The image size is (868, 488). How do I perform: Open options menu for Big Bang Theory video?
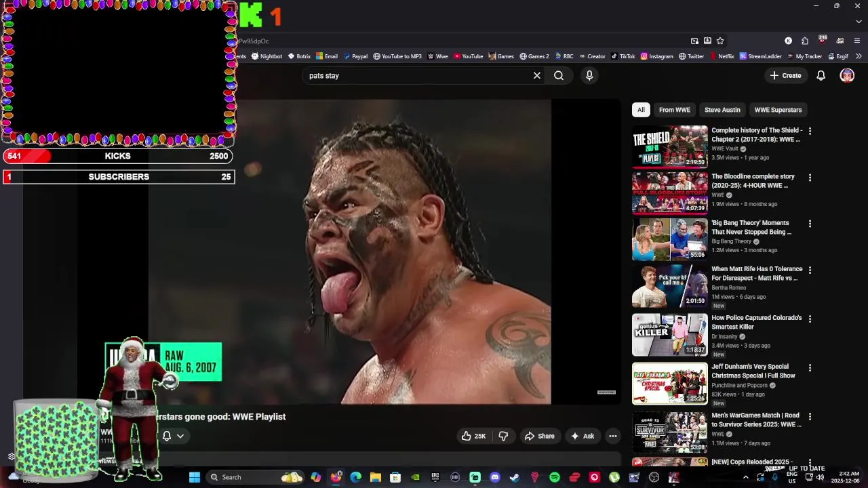click(x=810, y=224)
